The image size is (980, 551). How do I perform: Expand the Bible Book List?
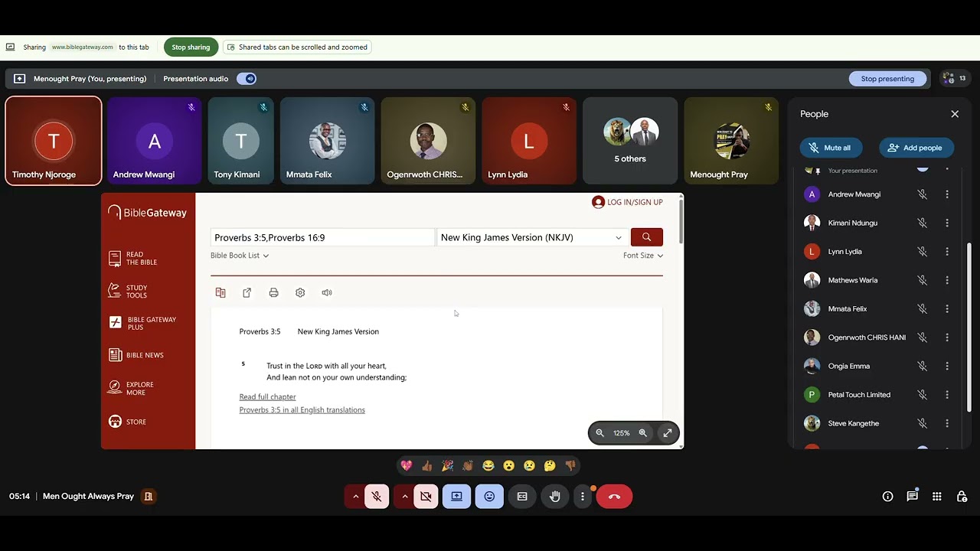point(240,256)
